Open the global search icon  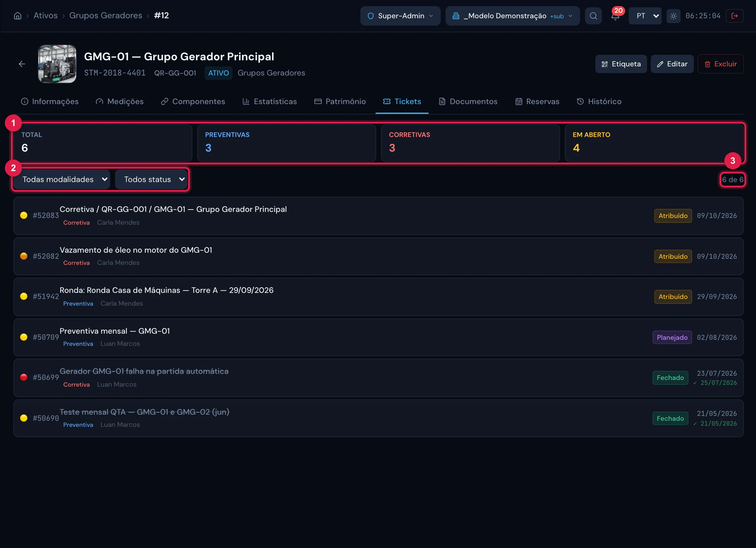[593, 16]
